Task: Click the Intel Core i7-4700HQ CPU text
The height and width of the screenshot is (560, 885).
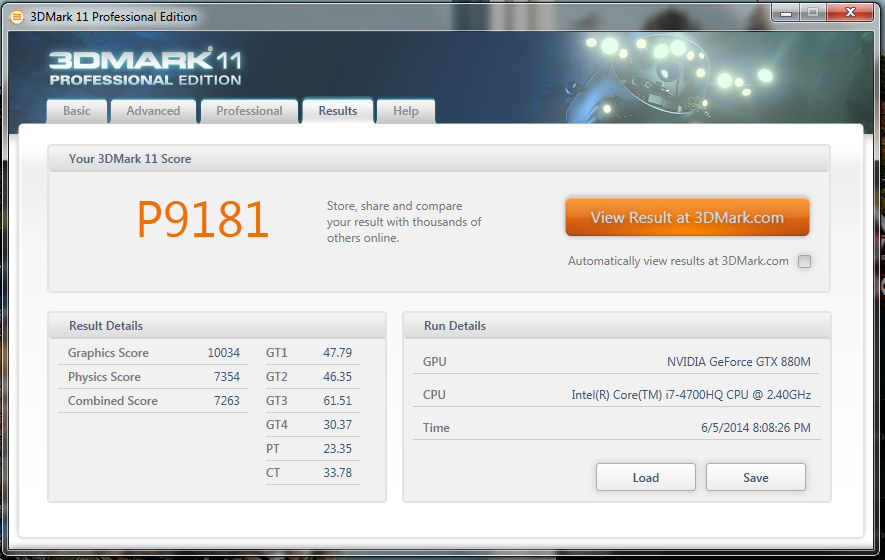Action: 691,395
